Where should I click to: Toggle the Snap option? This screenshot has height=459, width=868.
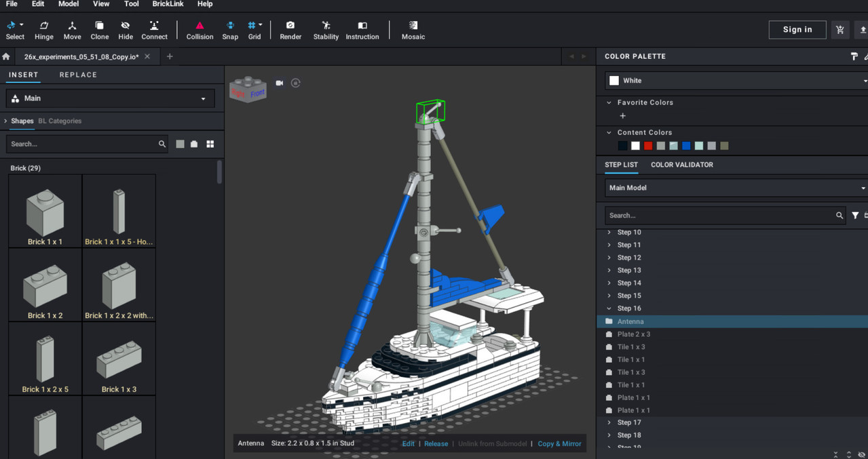(230, 31)
